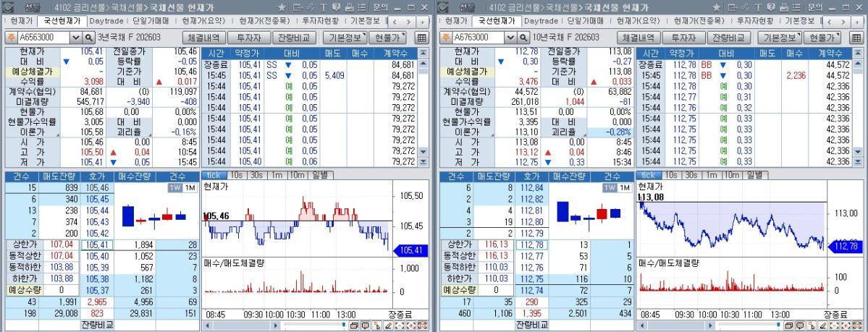This screenshot has height=332, width=868.
Task: Expand 현물가 dropdown button in left window
Action: (387, 38)
